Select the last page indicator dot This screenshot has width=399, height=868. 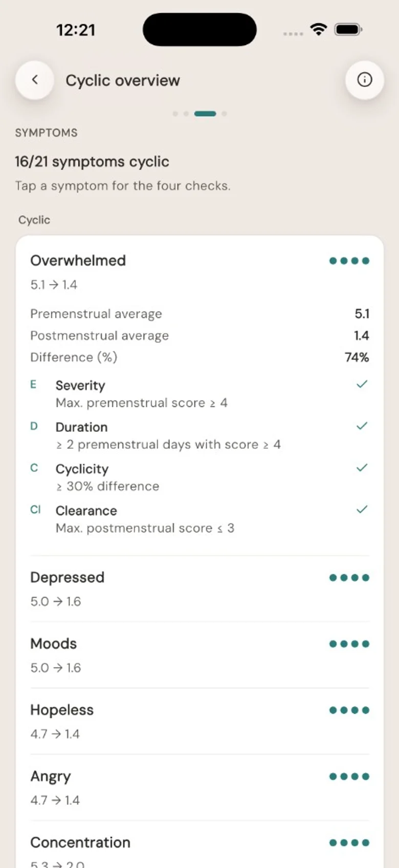coord(224,114)
